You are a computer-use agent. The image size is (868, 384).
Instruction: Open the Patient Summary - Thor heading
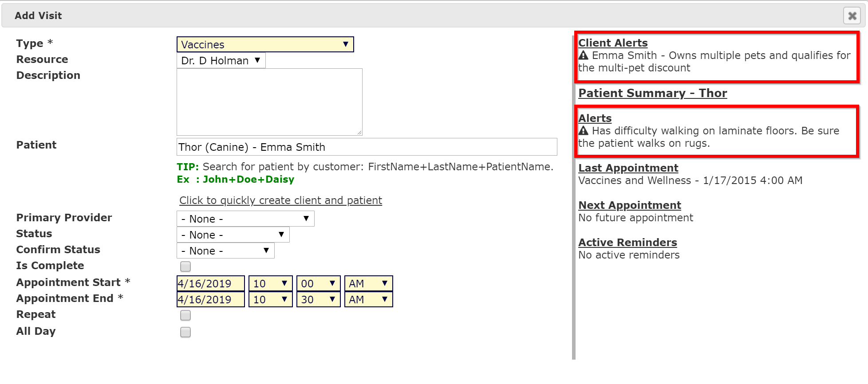[652, 93]
